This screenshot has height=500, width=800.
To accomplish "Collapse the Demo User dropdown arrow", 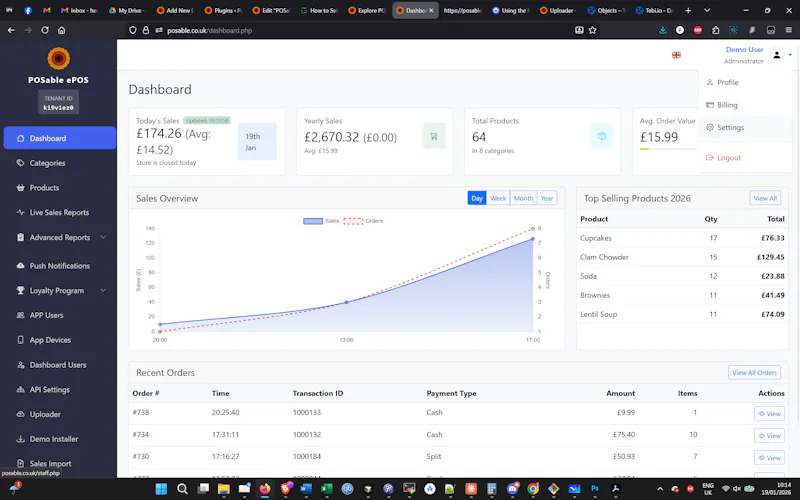I will click(790, 55).
